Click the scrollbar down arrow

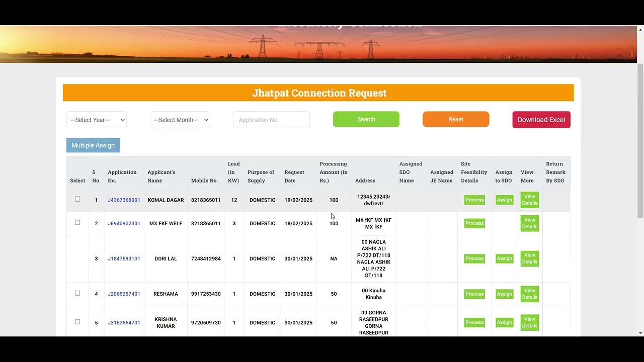(640, 333)
